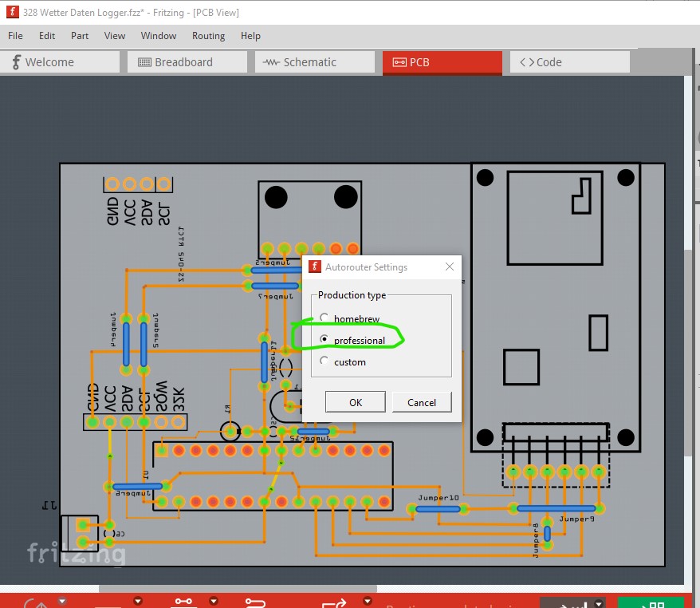Open the Routing menu
The width and height of the screenshot is (700, 608).
tap(208, 36)
